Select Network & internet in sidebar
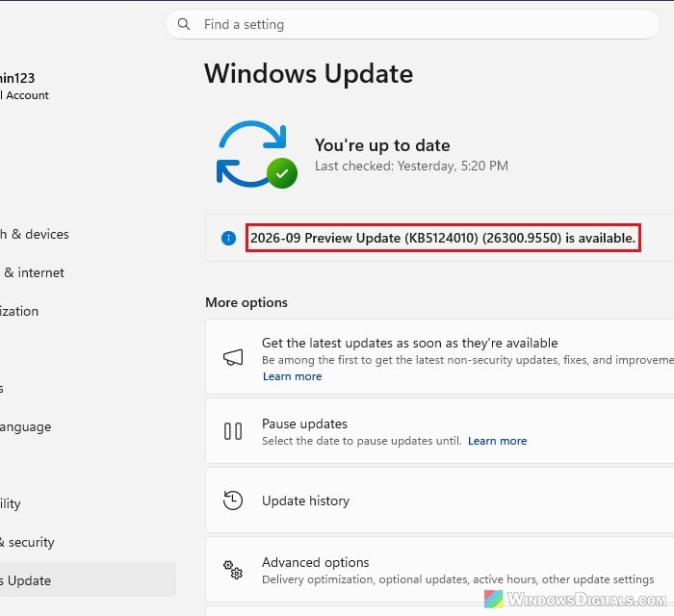This screenshot has width=674, height=616. [32, 272]
